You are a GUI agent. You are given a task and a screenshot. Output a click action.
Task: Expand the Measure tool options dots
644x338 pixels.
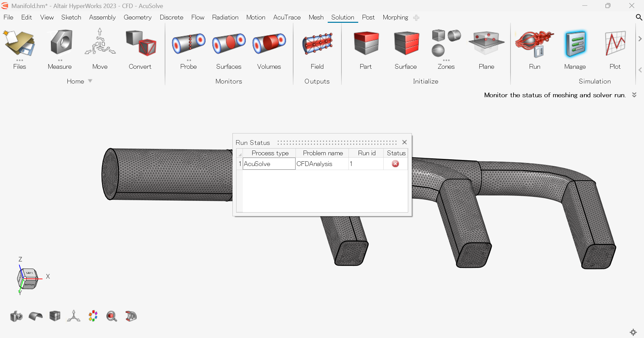tap(60, 60)
